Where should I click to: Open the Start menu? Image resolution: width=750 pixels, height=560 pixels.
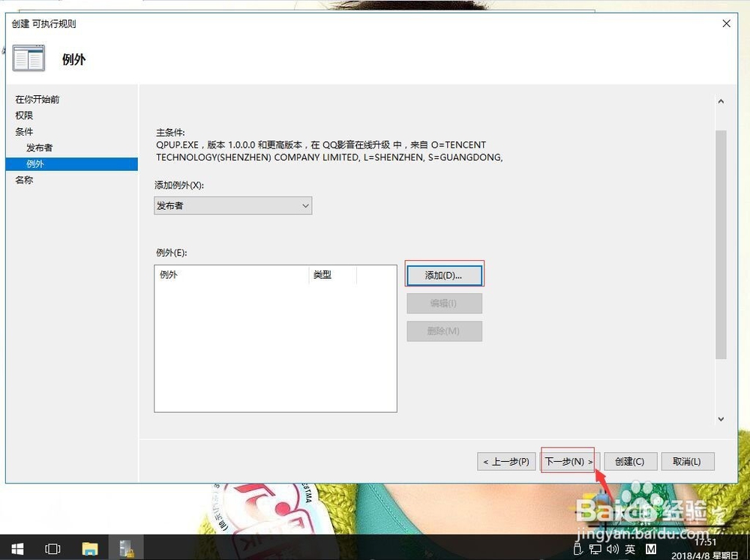pos(16,549)
